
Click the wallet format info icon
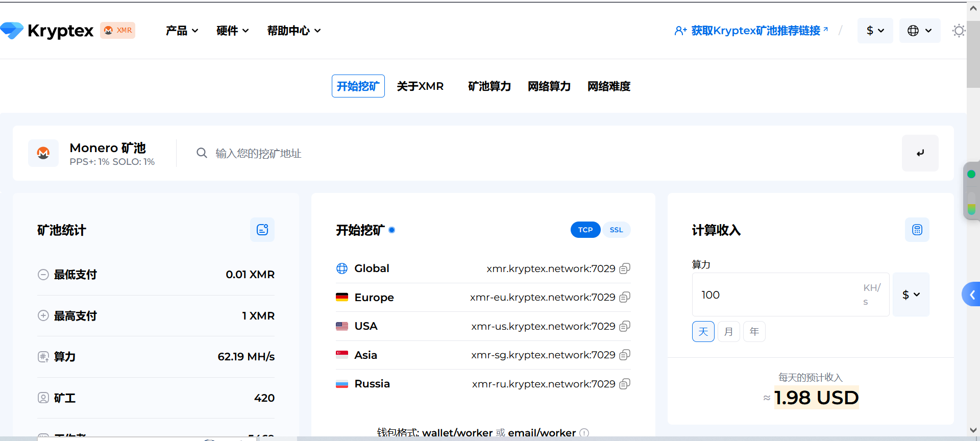(584, 433)
